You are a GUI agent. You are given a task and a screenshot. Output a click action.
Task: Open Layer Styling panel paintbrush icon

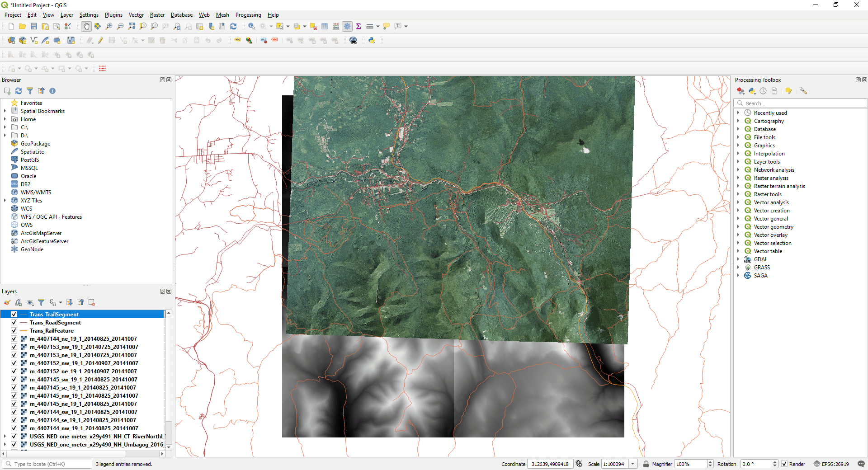coord(7,302)
